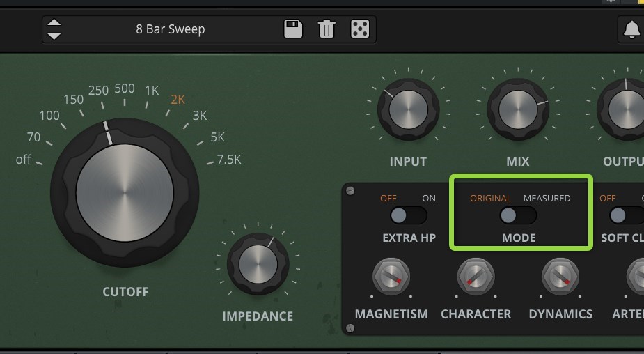
Task: Click the Input gain knob
Action: coord(408,110)
